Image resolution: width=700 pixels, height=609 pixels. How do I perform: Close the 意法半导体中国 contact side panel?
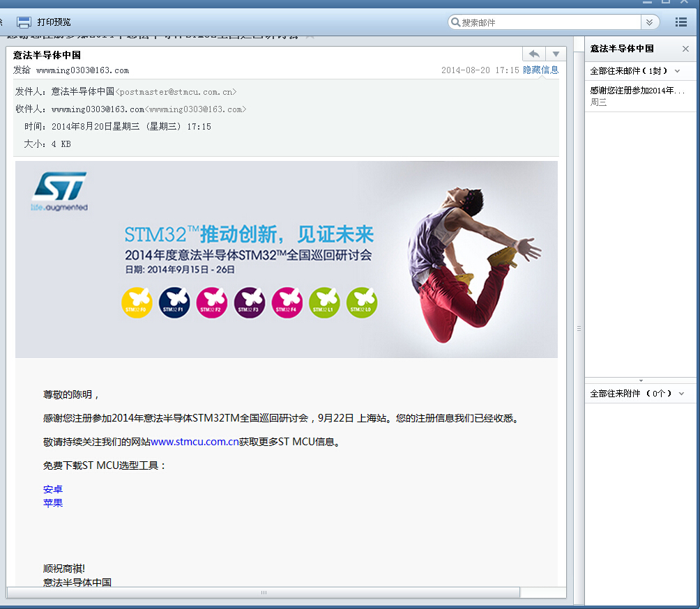pyautogui.click(x=686, y=49)
